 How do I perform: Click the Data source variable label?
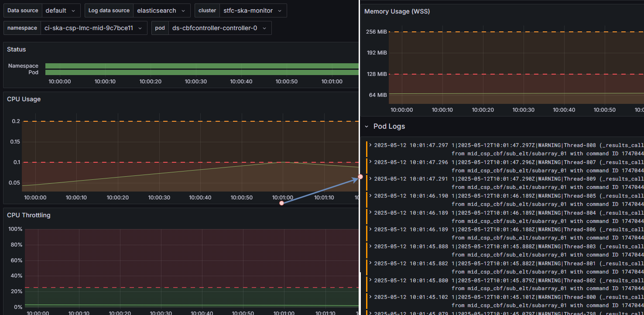click(23, 10)
